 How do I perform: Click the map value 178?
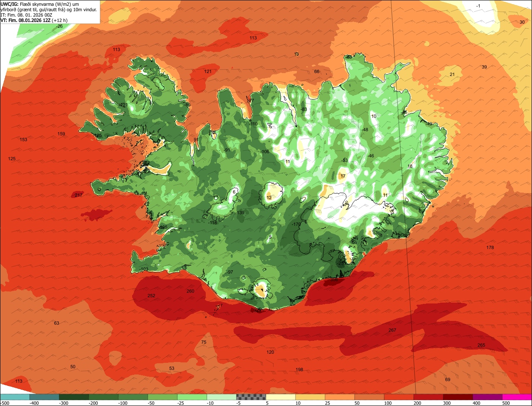[490, 247]
